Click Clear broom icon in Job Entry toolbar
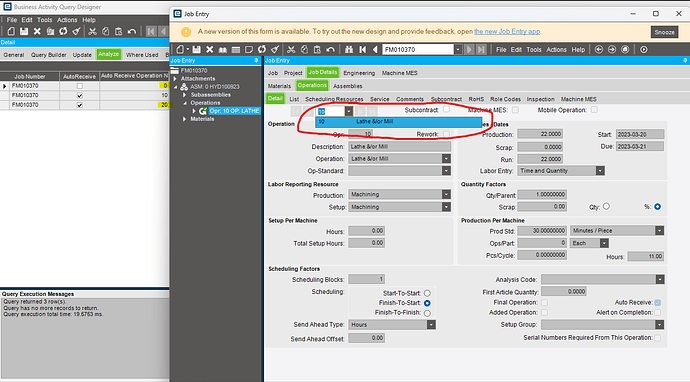 point(275,50)
